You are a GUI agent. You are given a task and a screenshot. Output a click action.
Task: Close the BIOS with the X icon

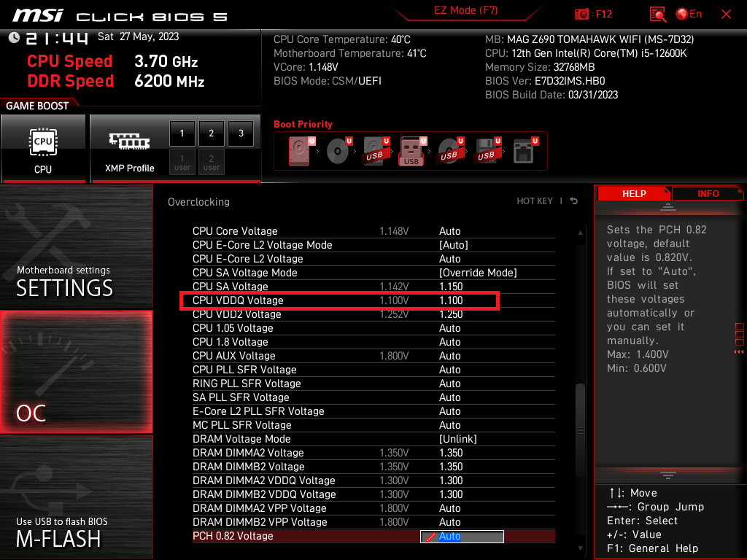(726, 15)
